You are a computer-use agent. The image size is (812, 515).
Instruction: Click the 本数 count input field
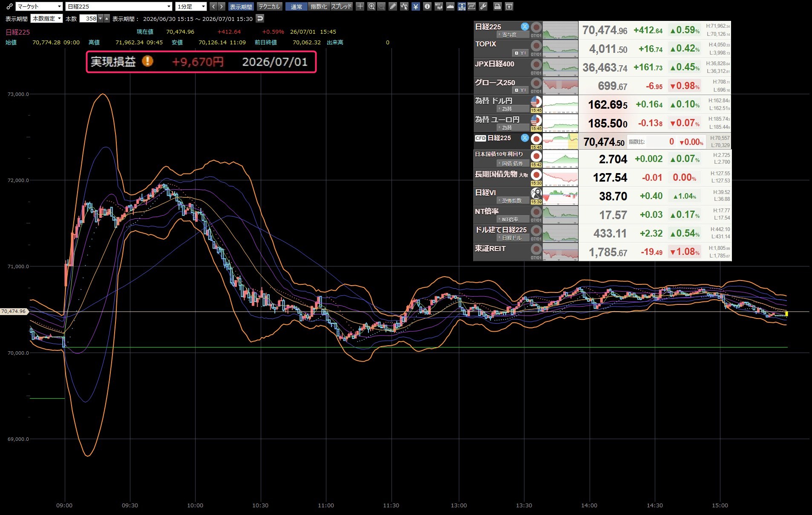[89, 18]
